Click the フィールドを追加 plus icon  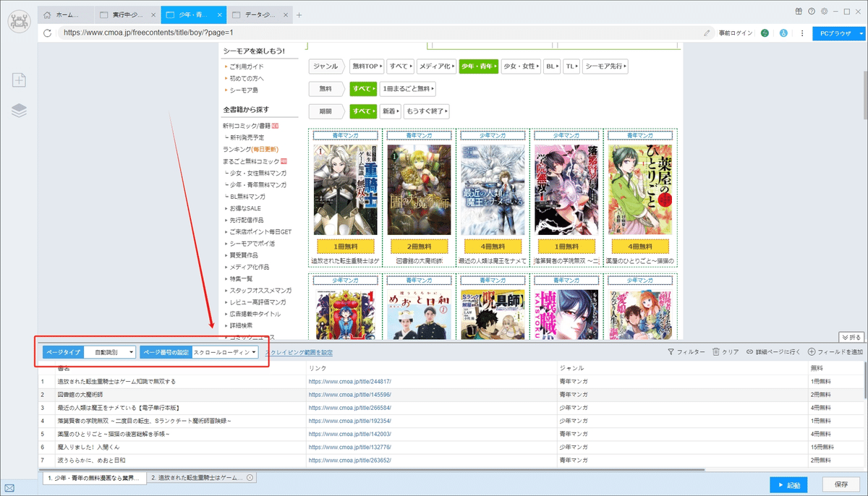pos(811,352)
